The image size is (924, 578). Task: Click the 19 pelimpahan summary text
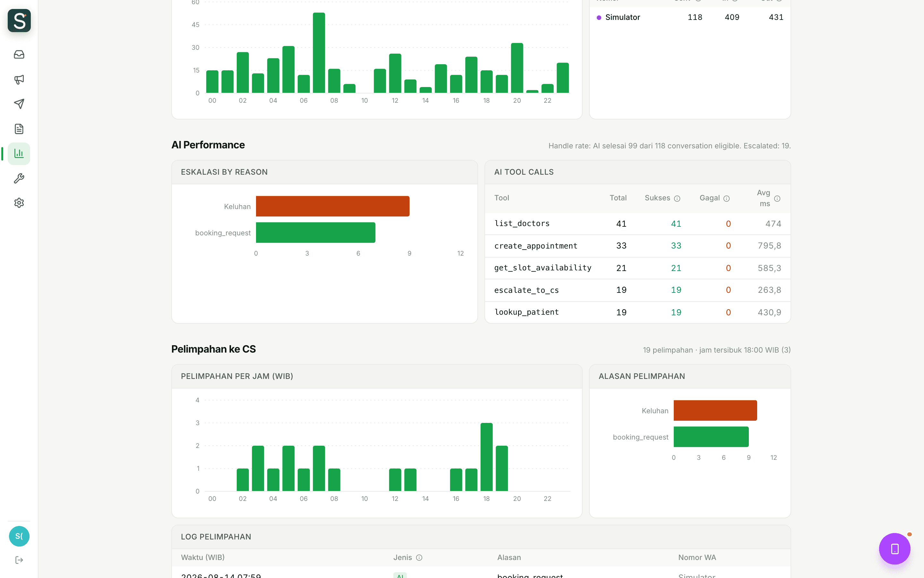[717, 350]
